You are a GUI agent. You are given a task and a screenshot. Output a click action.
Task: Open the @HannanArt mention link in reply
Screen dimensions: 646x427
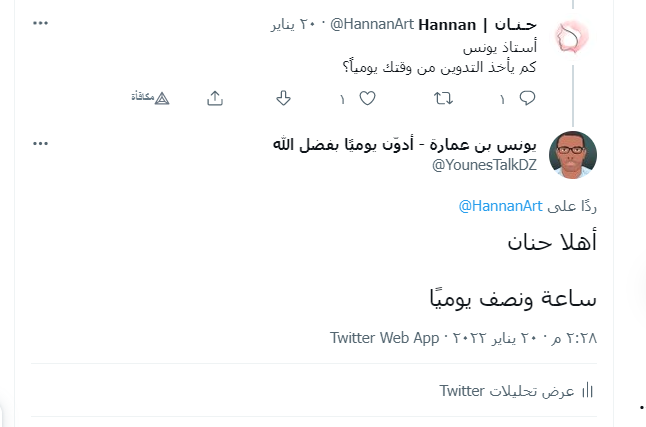pyautogui.click(x=500, y=206)
